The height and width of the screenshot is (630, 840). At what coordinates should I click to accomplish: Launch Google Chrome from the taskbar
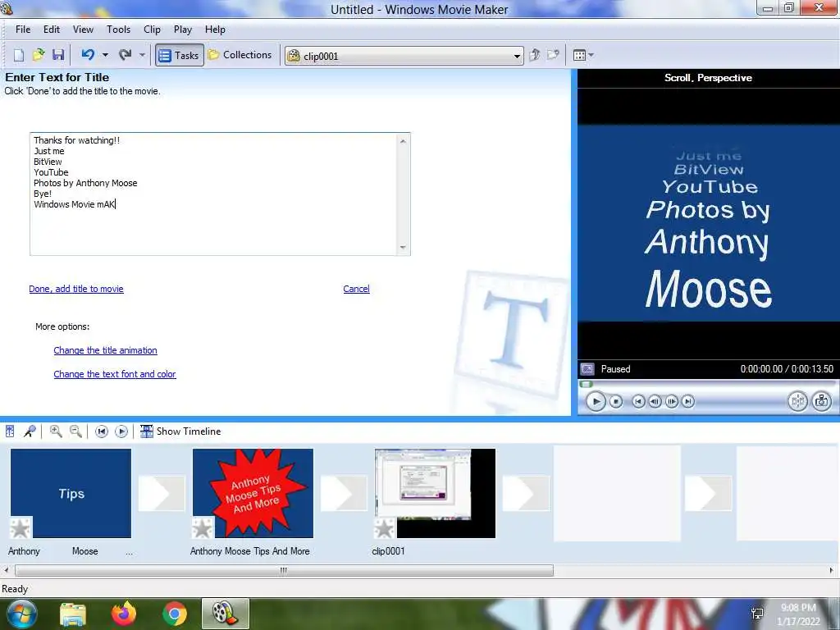click(x=175, y=614)
